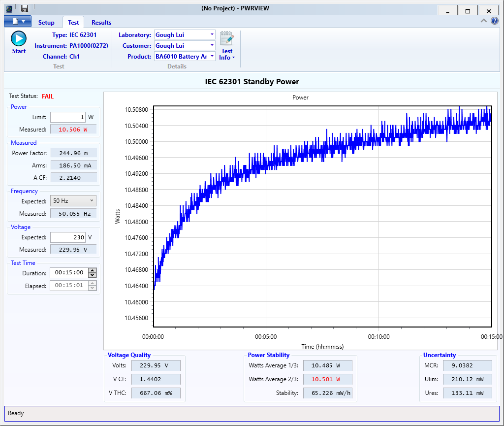Image resolution: width=504 pixels, height=426 pixels.
Task: Click the Duration time field
Action: [x=68, y=273]
